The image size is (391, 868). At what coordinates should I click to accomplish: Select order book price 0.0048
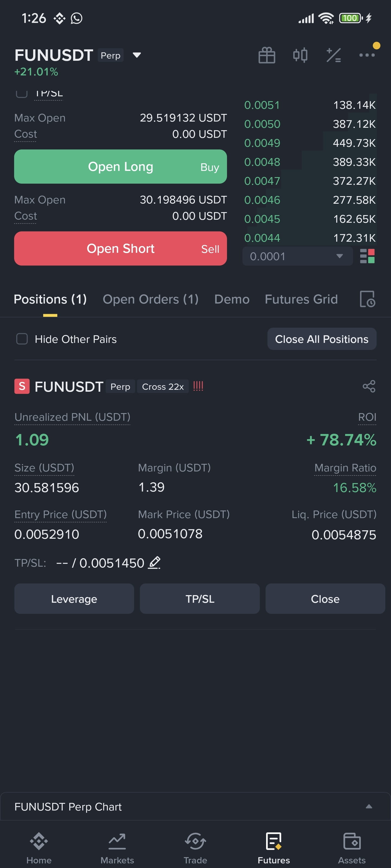262,162
